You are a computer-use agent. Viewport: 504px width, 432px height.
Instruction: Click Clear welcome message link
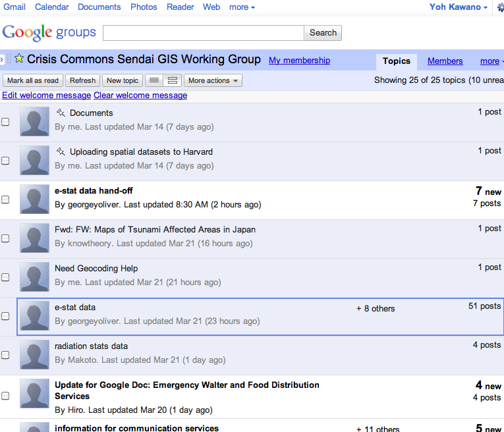coord(140,95)
